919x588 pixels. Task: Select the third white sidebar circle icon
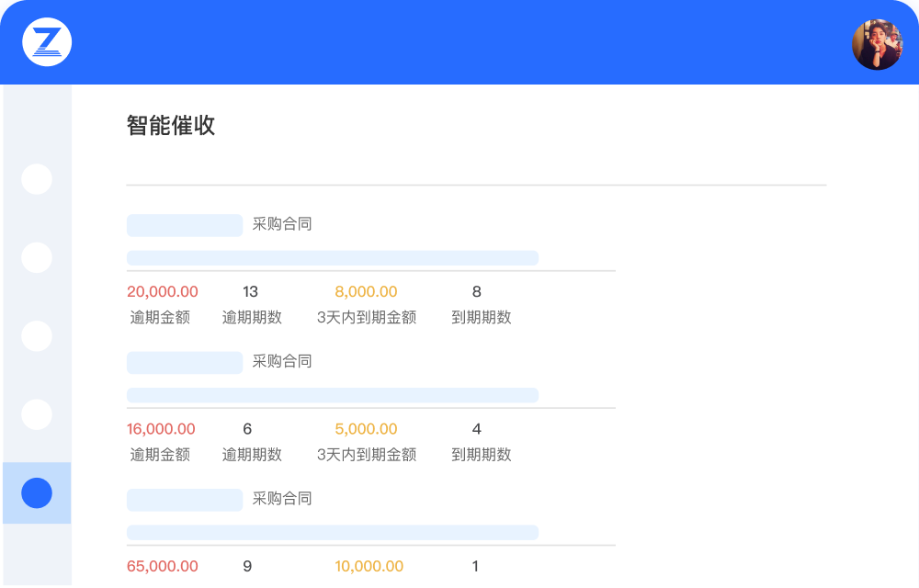tap(37, 336)
